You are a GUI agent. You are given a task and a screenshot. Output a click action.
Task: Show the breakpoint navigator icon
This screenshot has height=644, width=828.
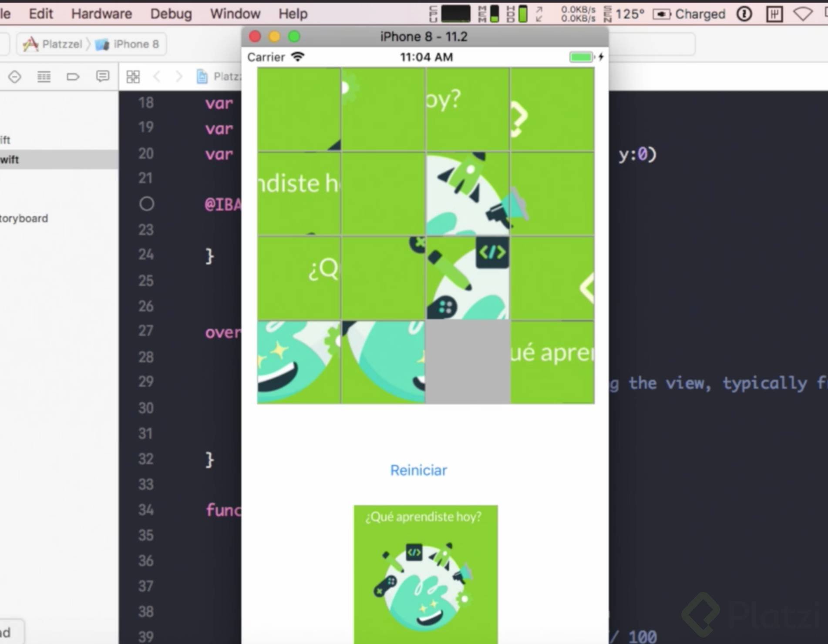click(73, 77)
